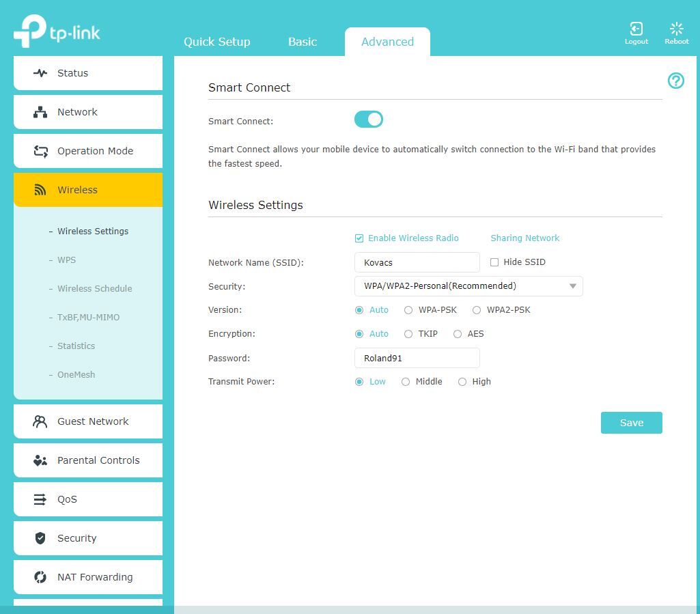Click the Guest Network people icon
The width and height of the screenshot is (700, 614).
click(x=40, y=421)
